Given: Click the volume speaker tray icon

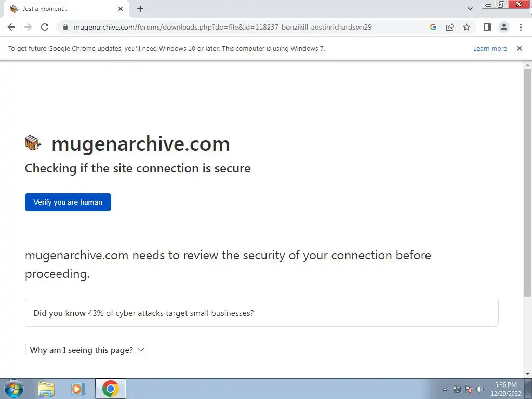Looking at the screenshot, I should tap(480, 389).
